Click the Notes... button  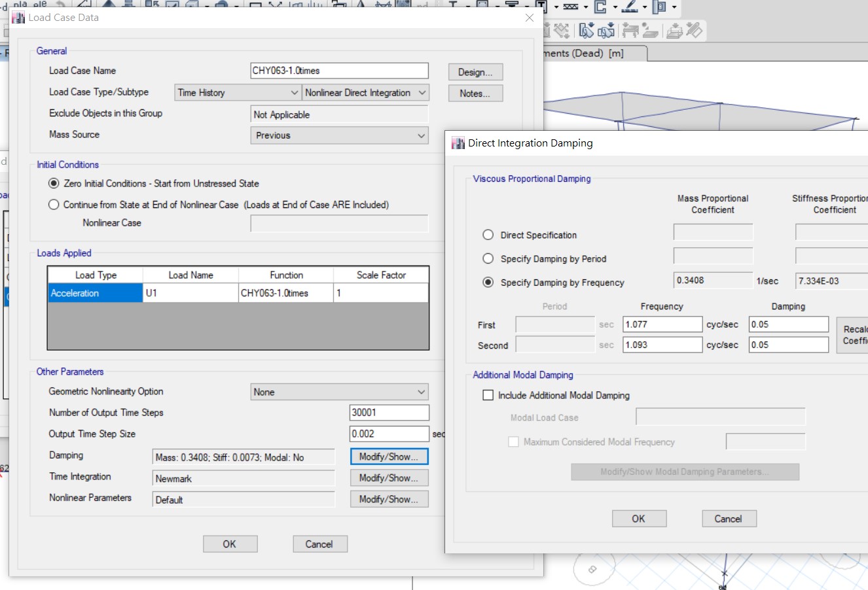click(475, 94)
